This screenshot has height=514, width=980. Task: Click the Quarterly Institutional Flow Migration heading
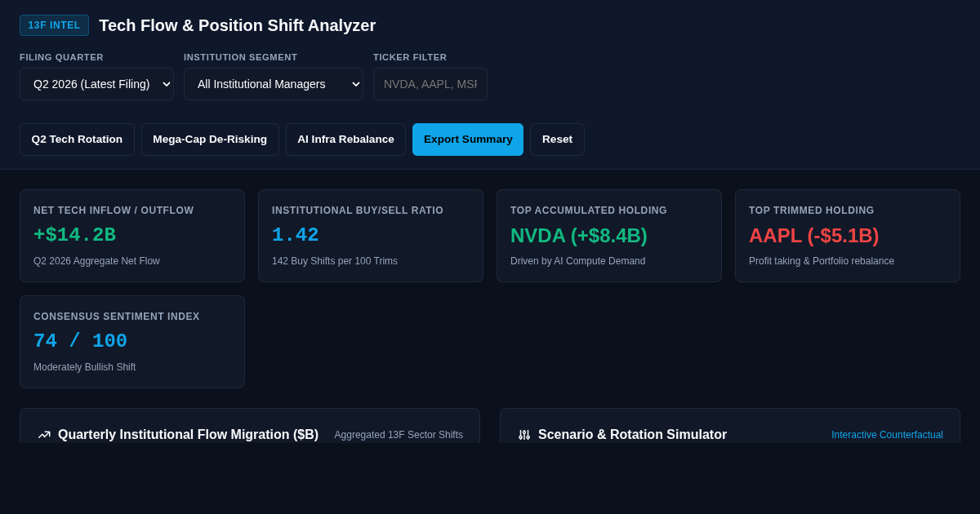188,435
